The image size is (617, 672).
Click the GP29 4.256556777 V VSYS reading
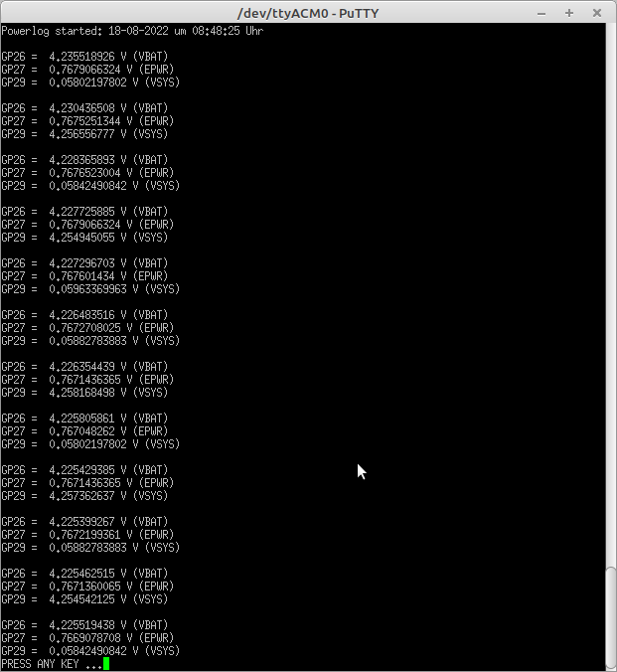pos(84,134)
